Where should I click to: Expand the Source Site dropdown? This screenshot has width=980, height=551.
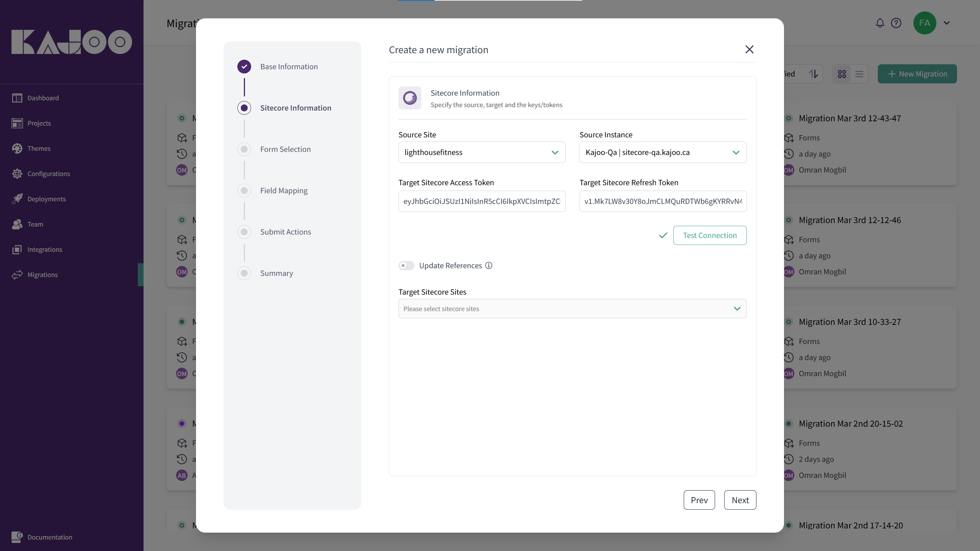click(482, 152)
